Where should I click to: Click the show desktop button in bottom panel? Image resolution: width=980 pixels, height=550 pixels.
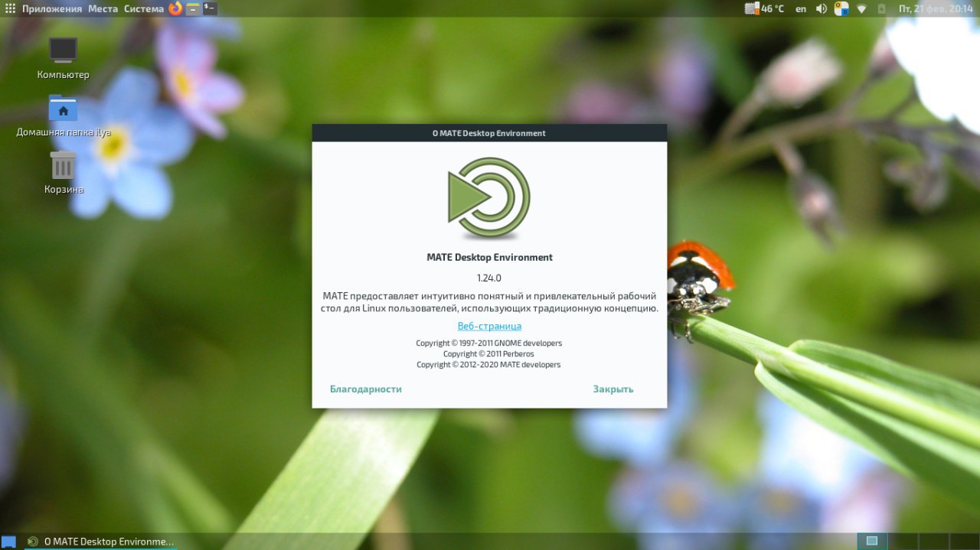pos(9,542)
